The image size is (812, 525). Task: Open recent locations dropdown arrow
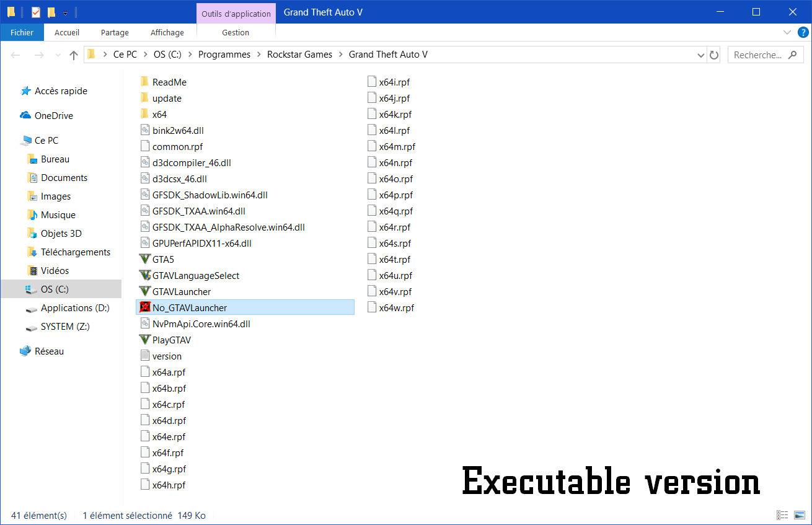pos(58,55)
